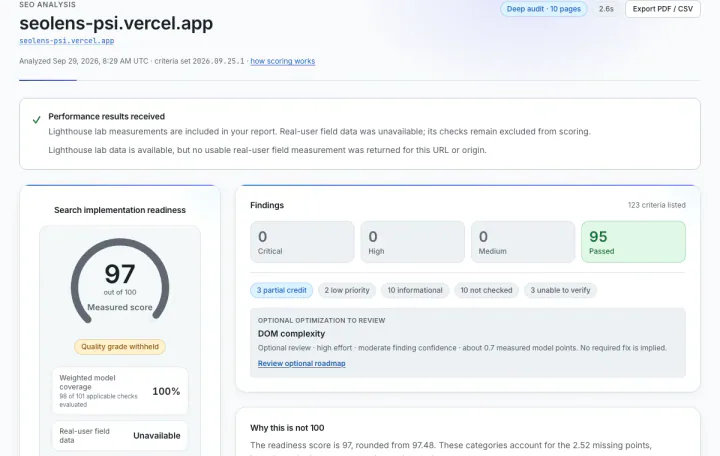The height and width of the screenshot is (456, 720).
Task: Click the Findings heading
Action: click(x=267, y=205)
